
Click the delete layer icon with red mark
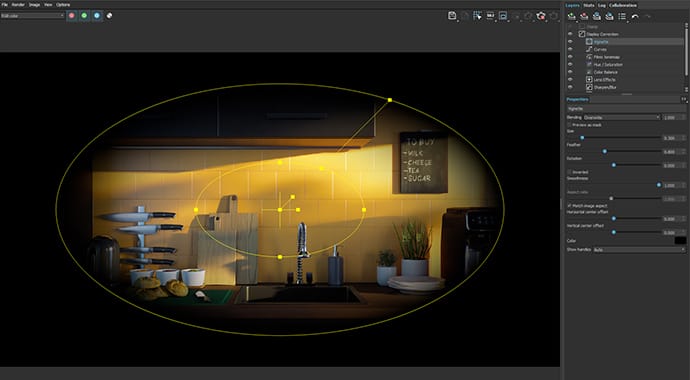coord(584,16)
